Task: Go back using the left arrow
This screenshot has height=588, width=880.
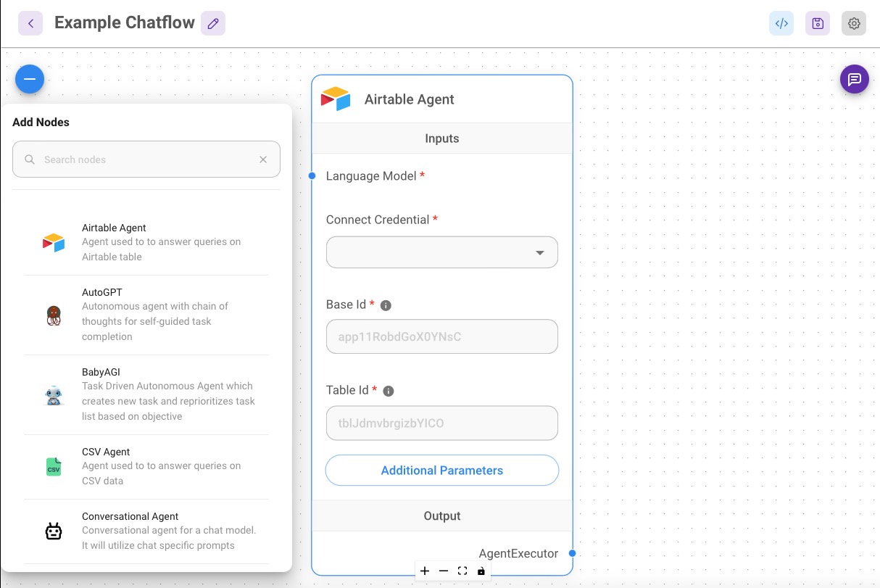Action: (x=30, y=23)
